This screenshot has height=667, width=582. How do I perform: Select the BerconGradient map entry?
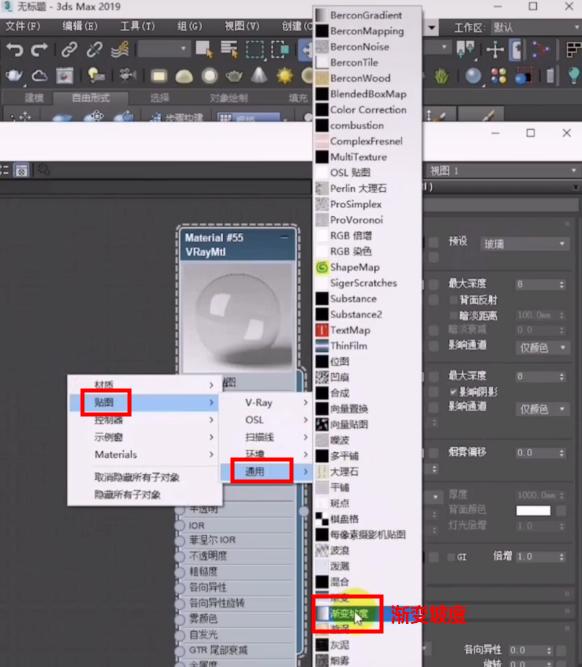coord(368,15)
